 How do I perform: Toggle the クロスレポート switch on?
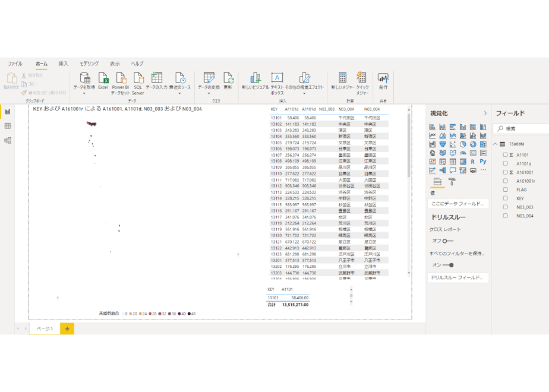click(448, 241)
